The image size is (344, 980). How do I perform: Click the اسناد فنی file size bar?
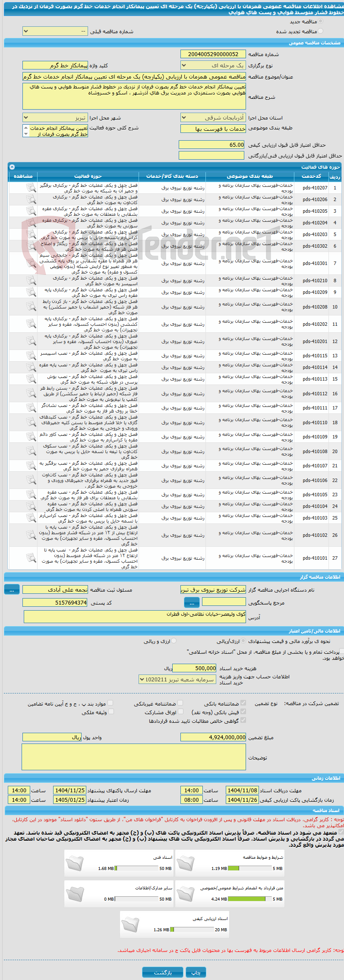(137, 868)
